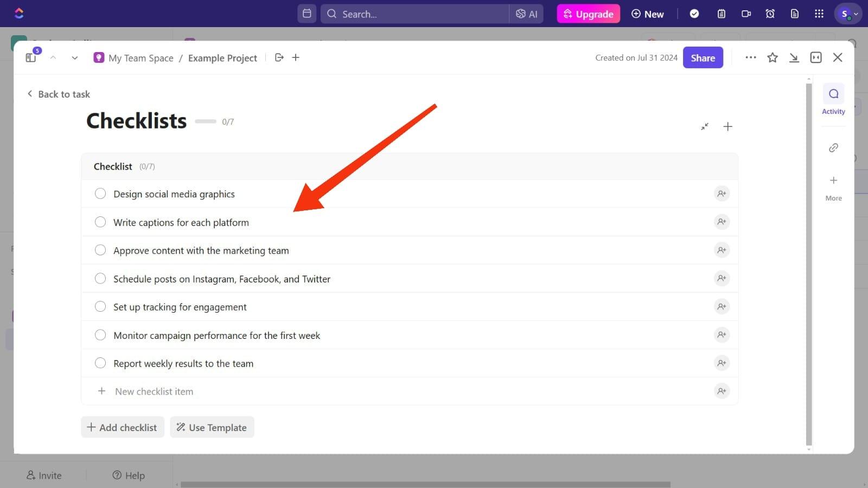The width and height of the screenshot is (868, 488).
Task: Assign a user to Report weekly results item
Action: (x=722, y=363)
